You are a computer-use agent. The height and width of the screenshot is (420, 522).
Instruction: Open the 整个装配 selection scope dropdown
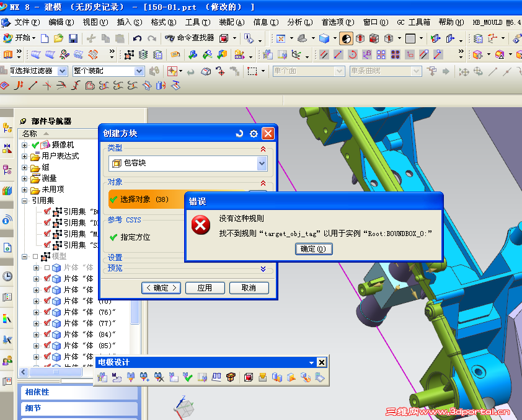coord(139,71)
